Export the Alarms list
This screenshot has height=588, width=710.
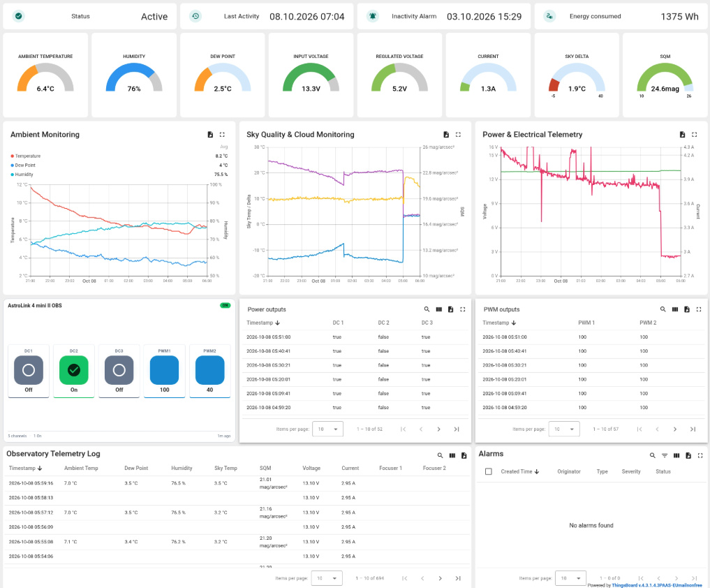[x=688, y=456]
